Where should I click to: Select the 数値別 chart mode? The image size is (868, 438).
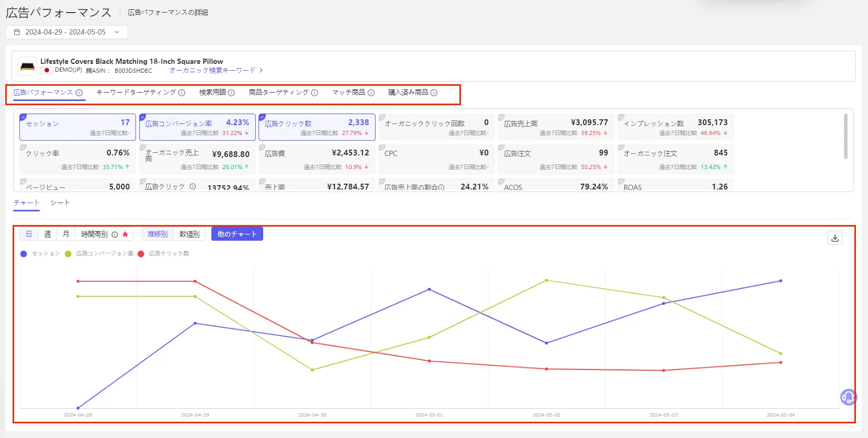click(x=189, y=234)
